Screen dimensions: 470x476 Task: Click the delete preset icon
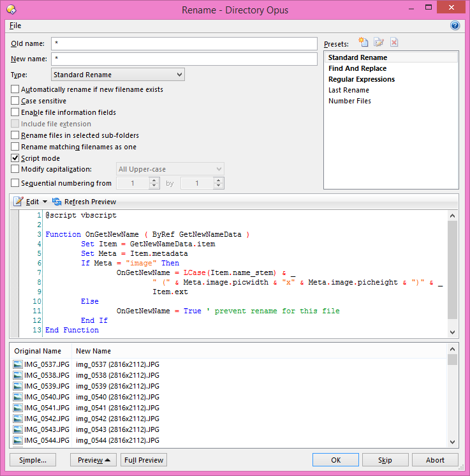click(394, 43)
